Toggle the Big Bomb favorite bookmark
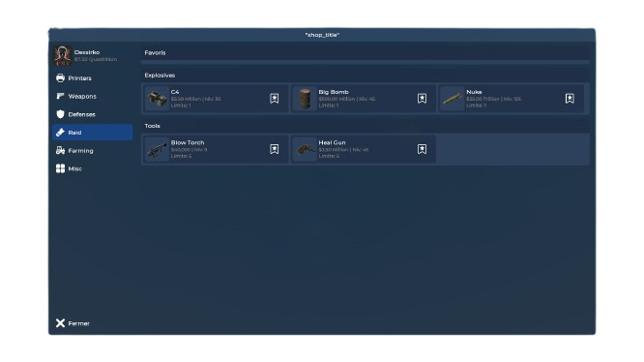Viewport: 644px width, 362px height. click(422, 98)
